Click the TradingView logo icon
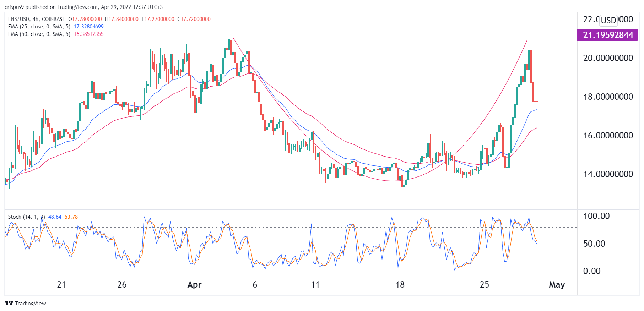The height and width of the screenshot is (311, 644). click(9, 303)
